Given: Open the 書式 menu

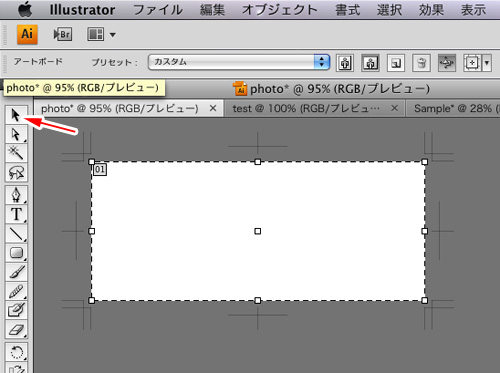Looking at the screenshot, I should tap(347, 10).
